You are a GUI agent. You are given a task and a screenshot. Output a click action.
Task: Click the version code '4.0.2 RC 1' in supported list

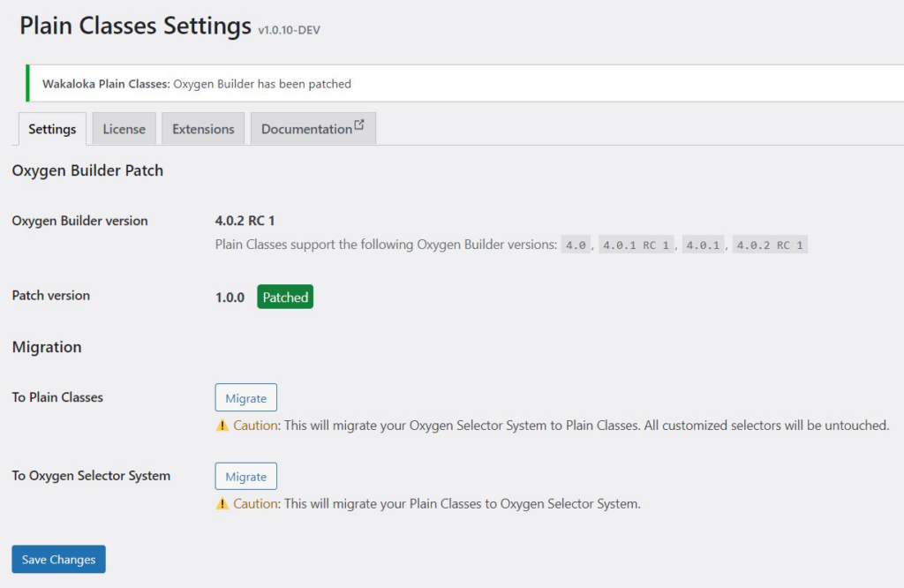770,245
